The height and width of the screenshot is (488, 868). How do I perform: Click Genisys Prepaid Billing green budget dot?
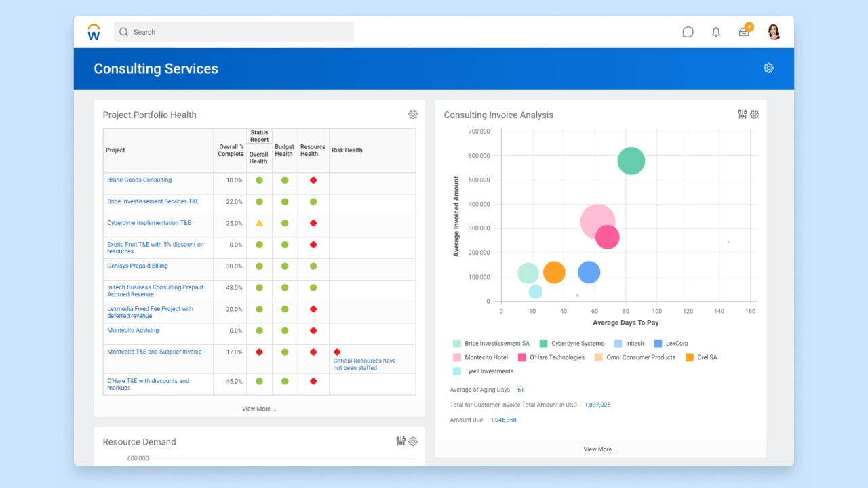(285, 266)
